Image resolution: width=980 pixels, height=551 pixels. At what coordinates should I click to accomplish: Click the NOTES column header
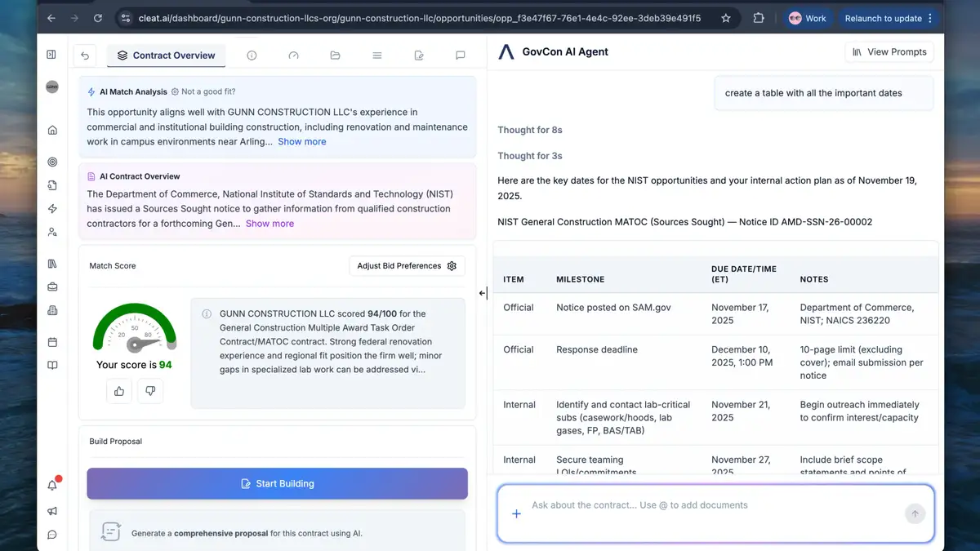point(814,279)
